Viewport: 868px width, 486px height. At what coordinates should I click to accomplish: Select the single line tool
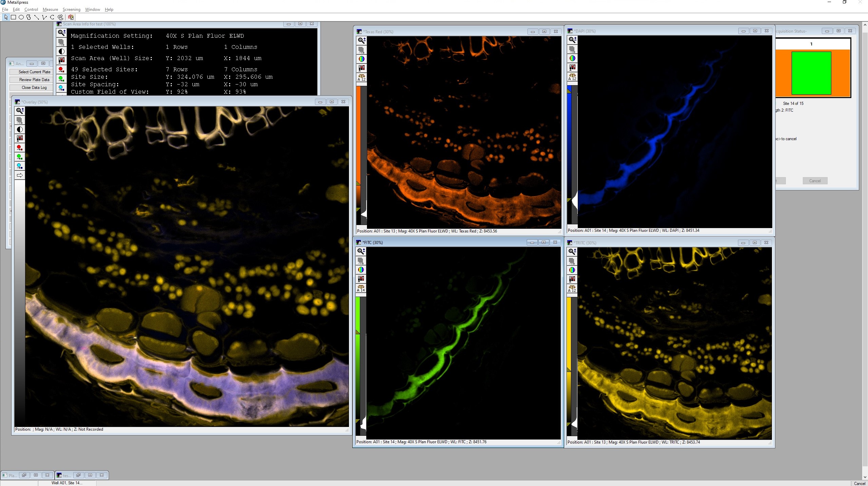click(36, 17)
